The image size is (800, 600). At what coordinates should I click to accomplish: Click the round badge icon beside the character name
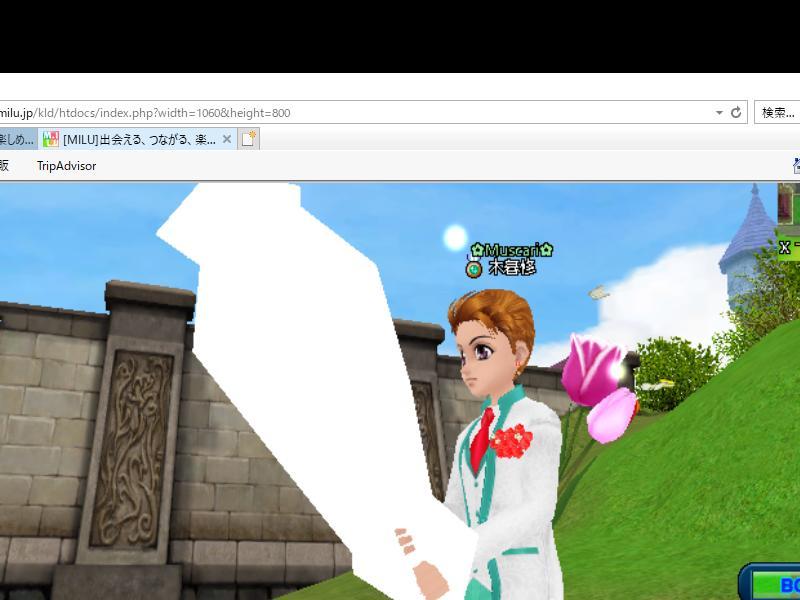(474, 269)
